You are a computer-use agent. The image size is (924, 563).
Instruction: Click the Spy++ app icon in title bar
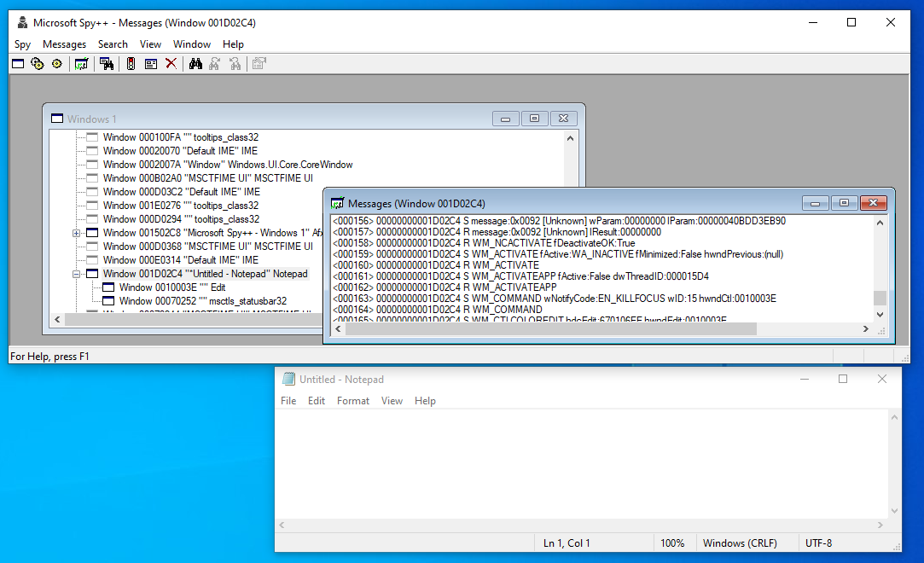point(22,22)
